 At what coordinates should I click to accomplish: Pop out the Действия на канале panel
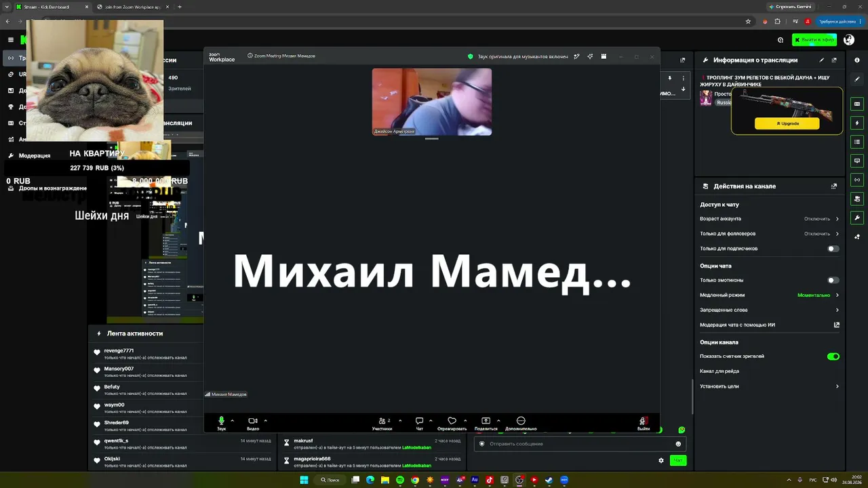coord(834,186)
